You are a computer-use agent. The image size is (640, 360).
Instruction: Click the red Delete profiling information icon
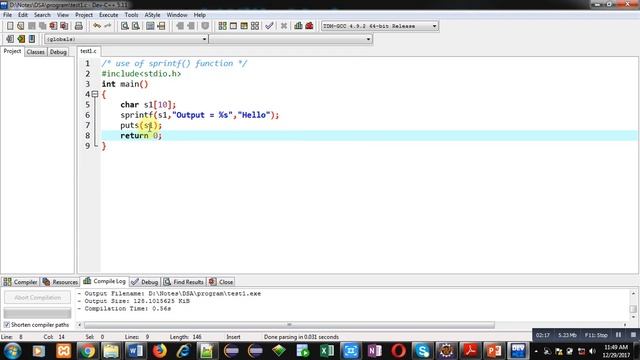(x=309, y=26)
